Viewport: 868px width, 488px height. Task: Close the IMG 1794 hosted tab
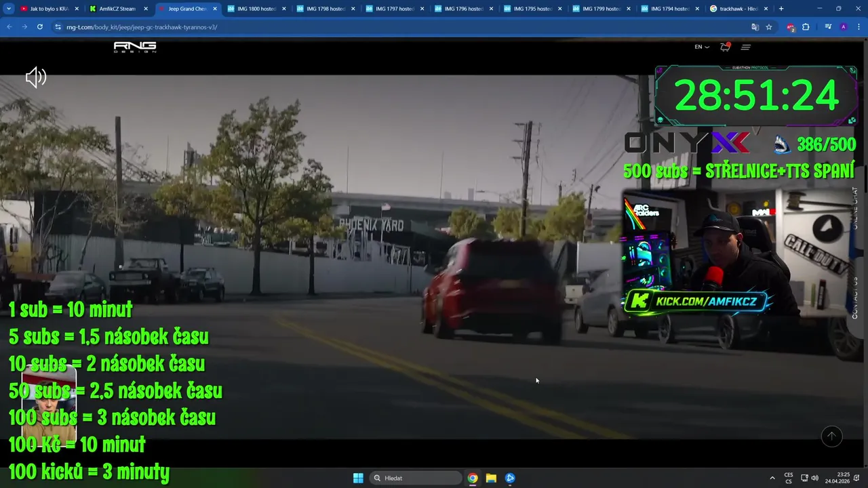click(698, 9)
